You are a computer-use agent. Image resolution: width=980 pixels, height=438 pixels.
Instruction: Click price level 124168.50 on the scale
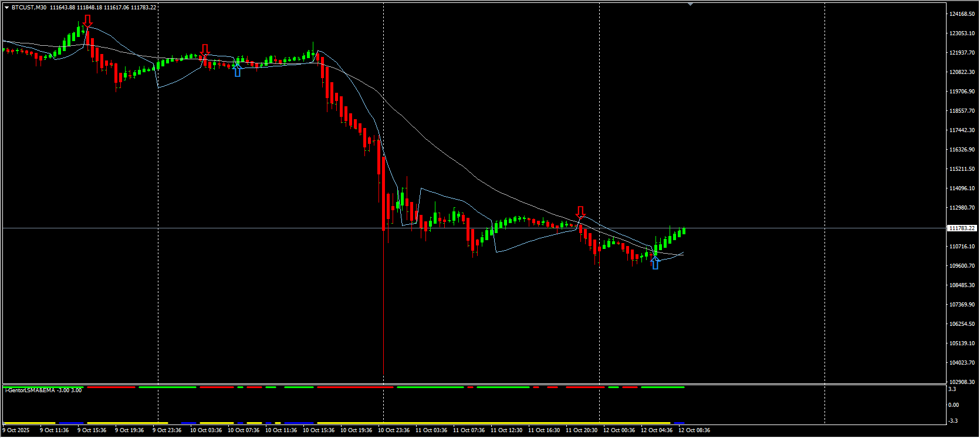click(962, 14)
